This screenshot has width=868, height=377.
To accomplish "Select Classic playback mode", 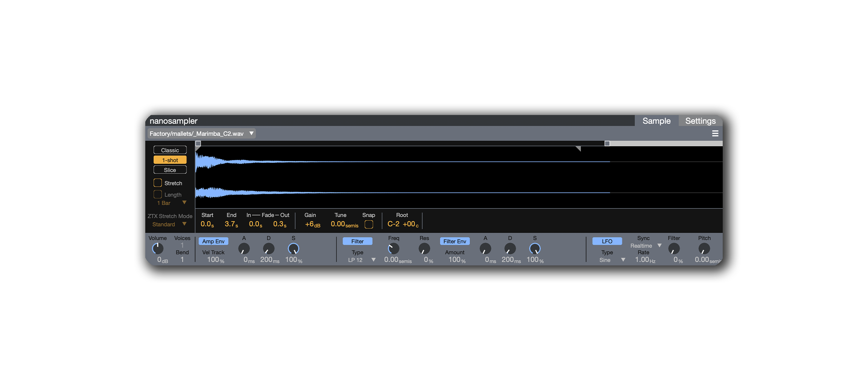I will tap(170, 150).
